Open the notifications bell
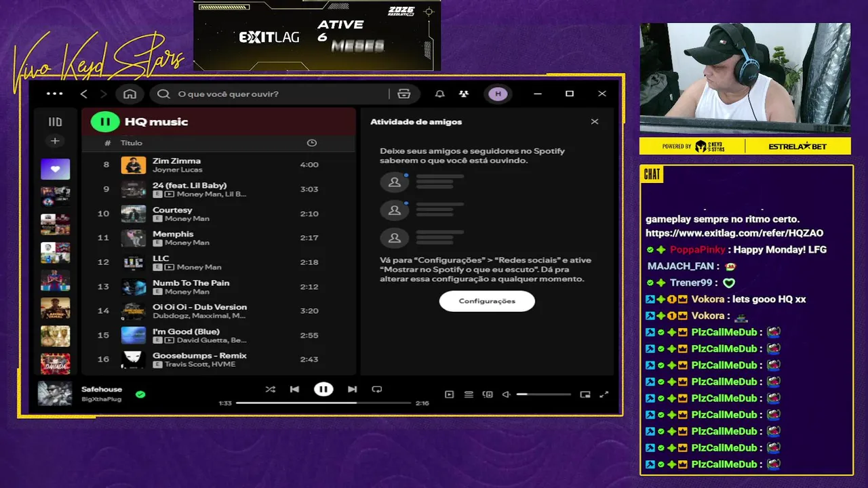Image resolution: width=868 pixels, height=488 pixels. pos(439,94)
